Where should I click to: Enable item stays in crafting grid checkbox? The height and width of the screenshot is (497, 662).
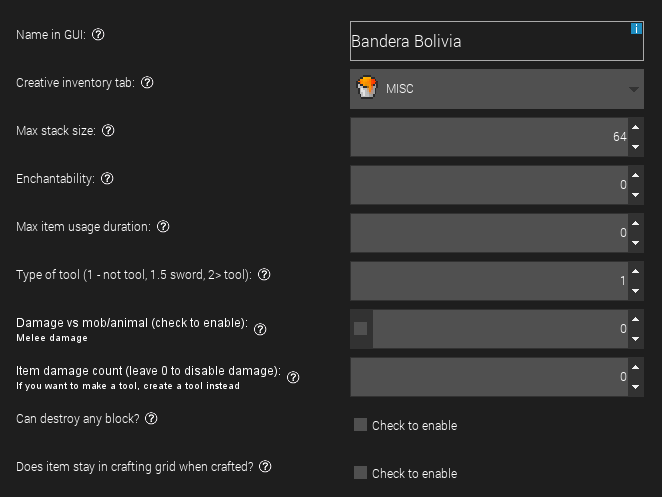coord(361,473)
